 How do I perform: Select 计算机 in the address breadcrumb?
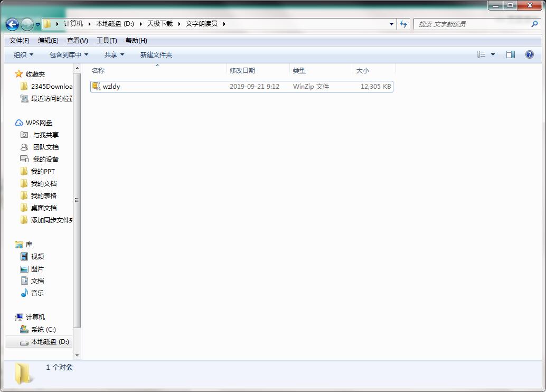[73, 24]
